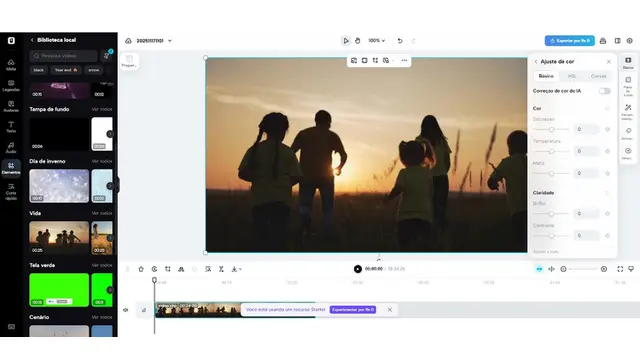Open the settings icon at top right
The image size is (640, 360).
[x=630, y=41]
